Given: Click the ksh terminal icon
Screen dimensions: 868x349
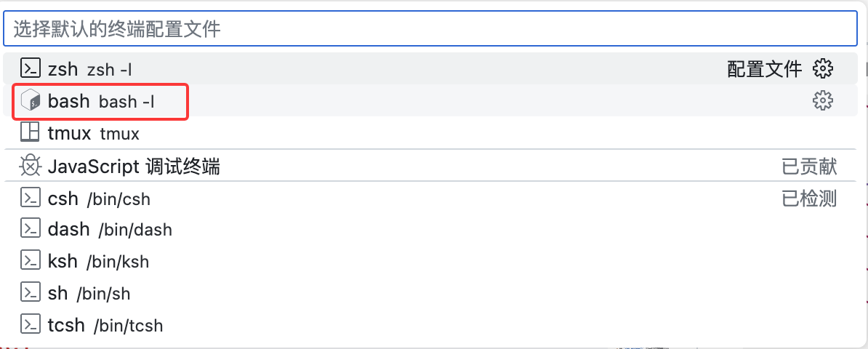Looking at the screenshot, I should [x=30, y=261].
